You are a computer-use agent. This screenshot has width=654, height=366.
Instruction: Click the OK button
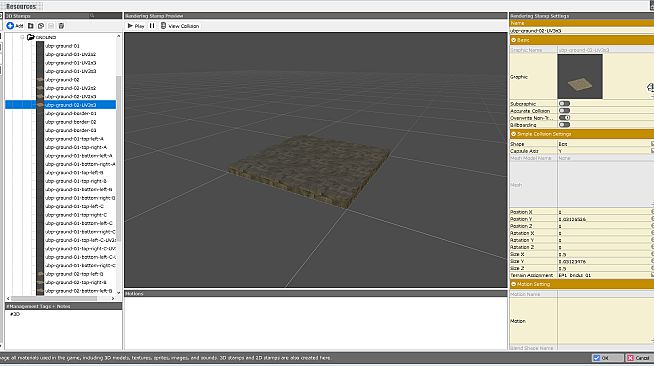607,358
